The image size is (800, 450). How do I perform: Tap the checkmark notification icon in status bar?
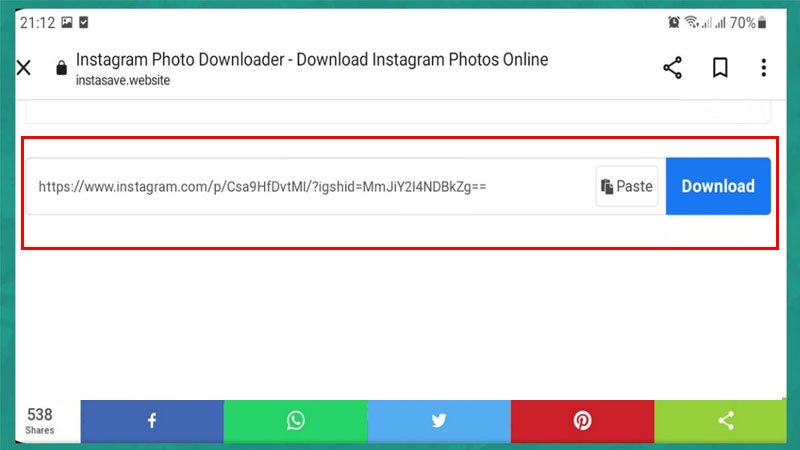pyautogui.click(x=84, y=22)
